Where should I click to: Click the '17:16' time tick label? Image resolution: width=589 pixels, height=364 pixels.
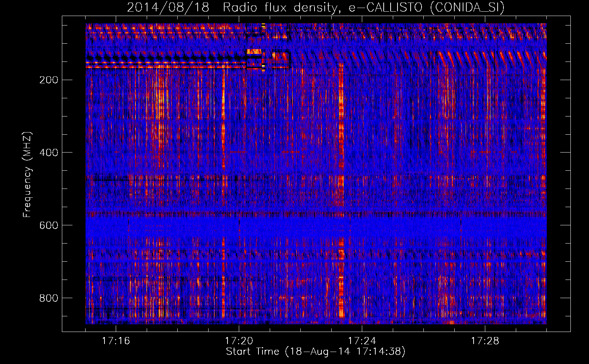pyautogui.click(x=116, y=341)
